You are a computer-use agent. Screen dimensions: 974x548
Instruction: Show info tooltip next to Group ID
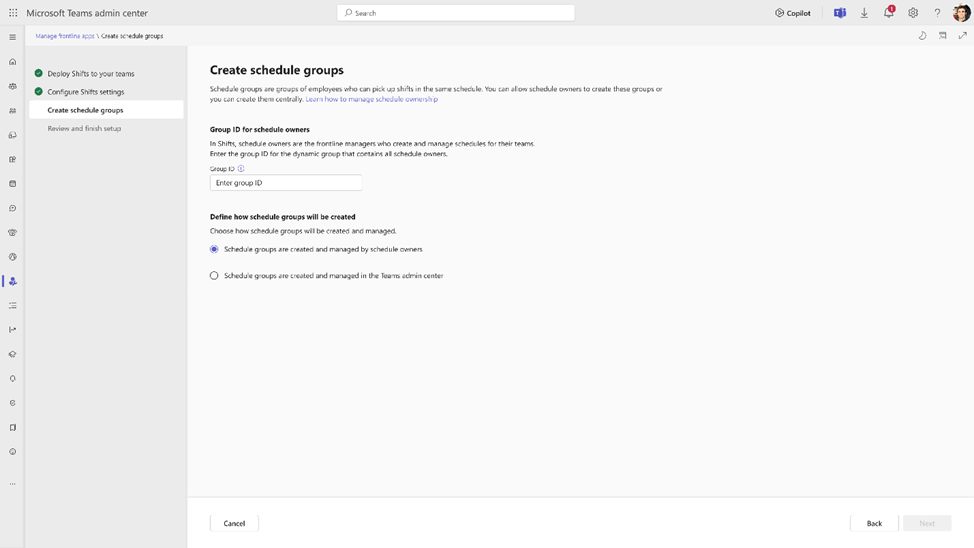(x=241, y=168)
